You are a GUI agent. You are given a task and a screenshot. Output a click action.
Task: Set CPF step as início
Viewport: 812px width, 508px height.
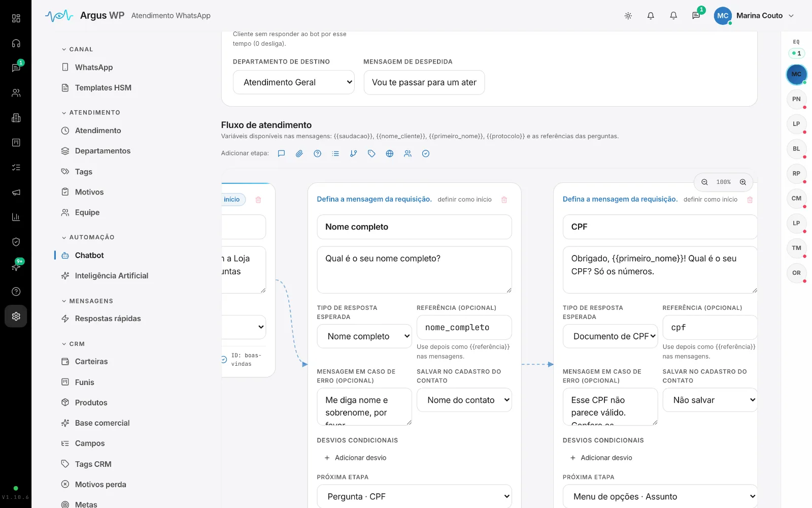point(710,200)
